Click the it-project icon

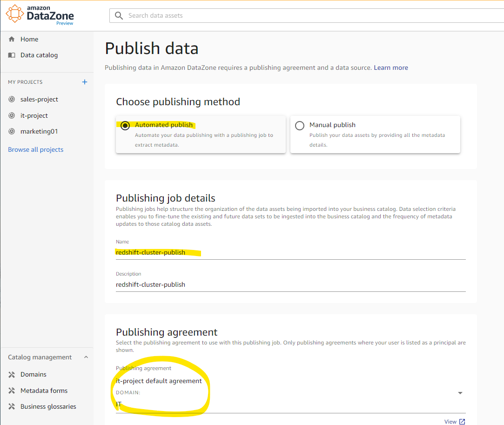pyautogui.click(x=12, y=115)
